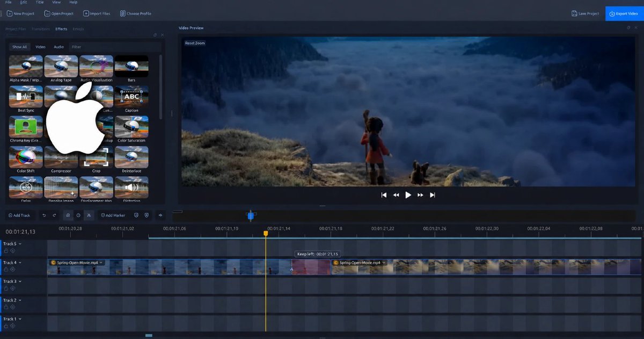Click the Export Video button
This screenshot has height=339, width=644.
pos(624,13)
